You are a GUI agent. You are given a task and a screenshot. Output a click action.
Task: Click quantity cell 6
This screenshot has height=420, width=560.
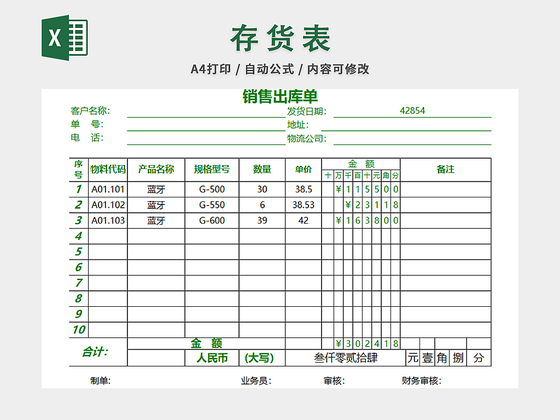pos(262,205)
